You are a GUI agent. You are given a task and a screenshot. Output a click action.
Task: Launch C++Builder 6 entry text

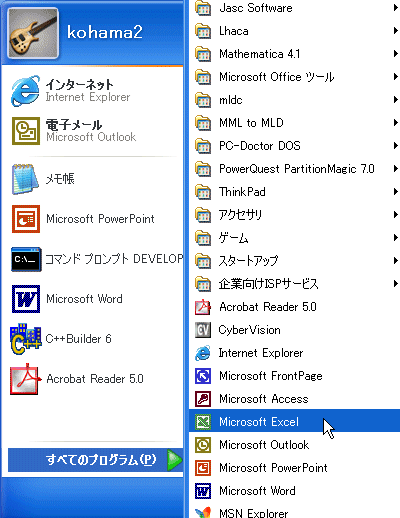[x=78, y=339]
